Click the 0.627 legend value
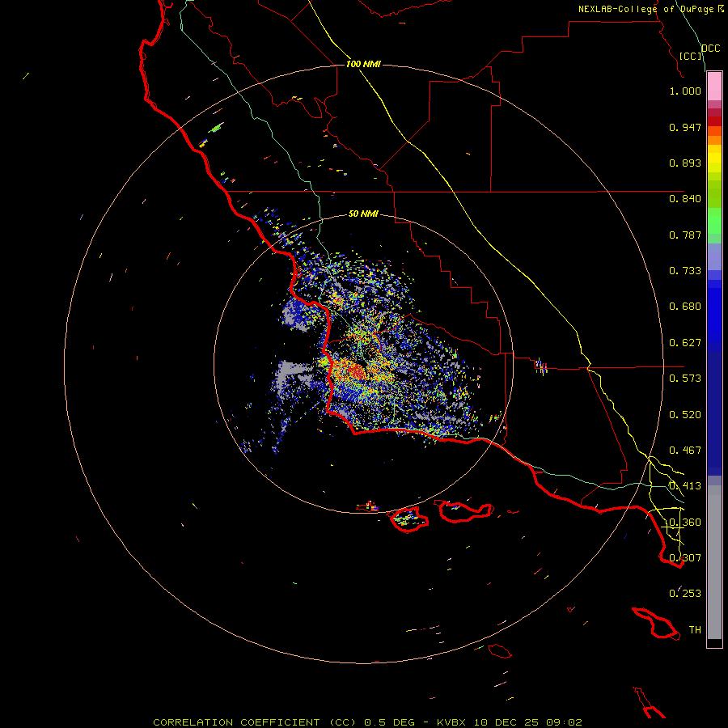This screenshot has height=728, width=728. pyautogui.click(x=685, y=343)
